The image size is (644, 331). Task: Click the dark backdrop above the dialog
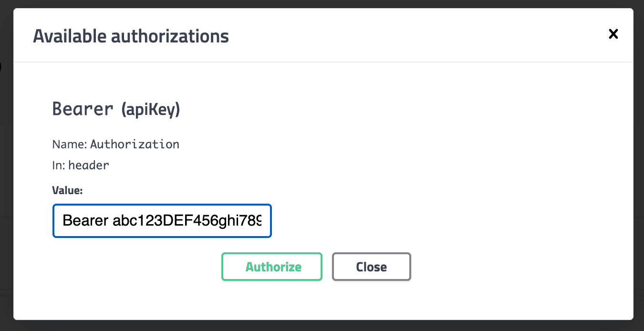coord(322,4)
